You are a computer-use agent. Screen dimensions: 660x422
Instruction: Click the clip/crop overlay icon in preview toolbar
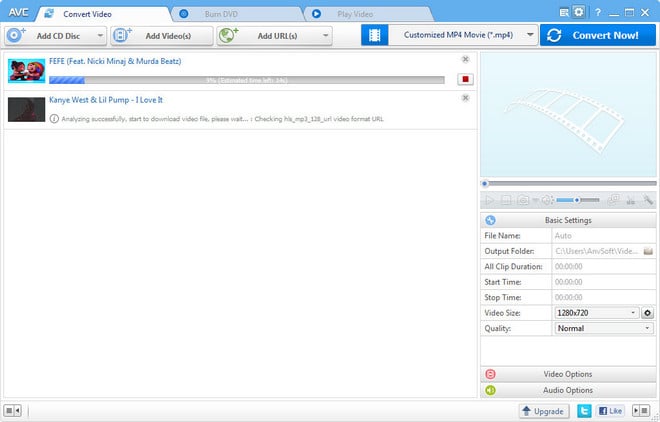point(614,200)
